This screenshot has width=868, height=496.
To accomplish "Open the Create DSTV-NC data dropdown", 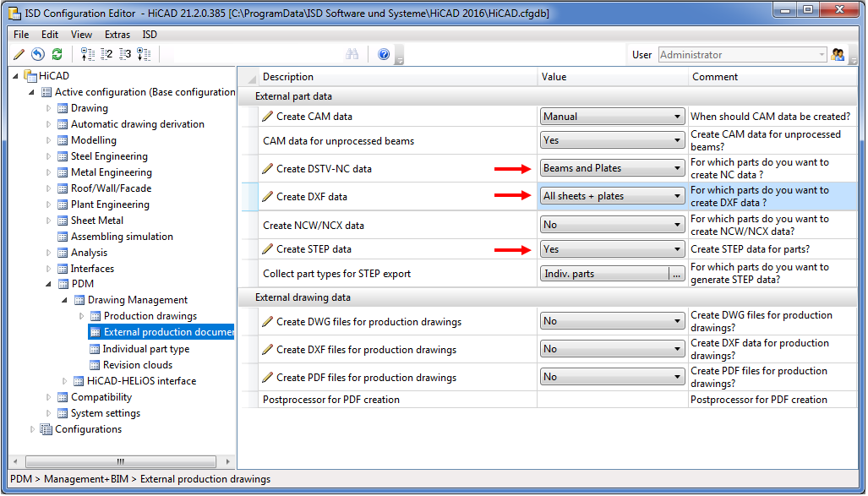I will click(612, 168).
